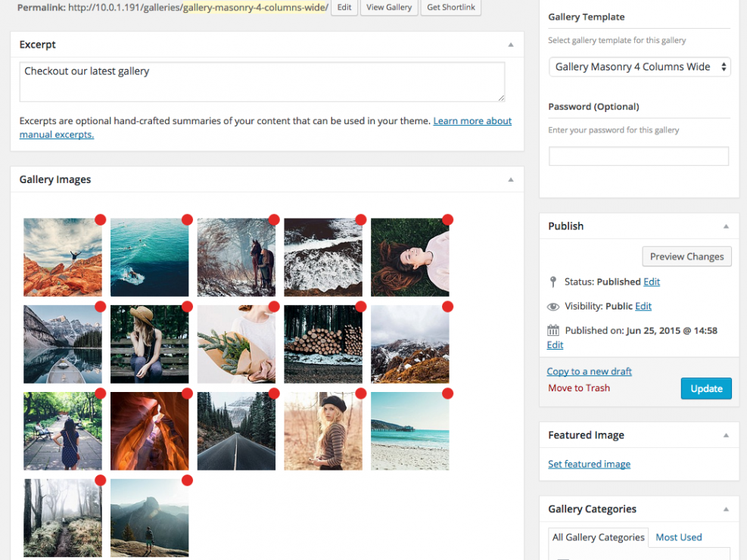
Task: Click the Preview Changes button
Action: [686, 257]
